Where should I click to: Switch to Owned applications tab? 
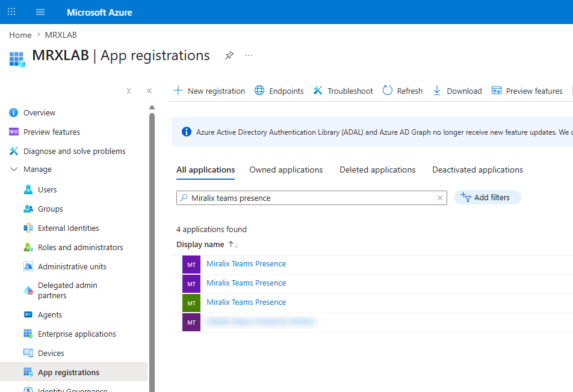(x=286, y=170)
